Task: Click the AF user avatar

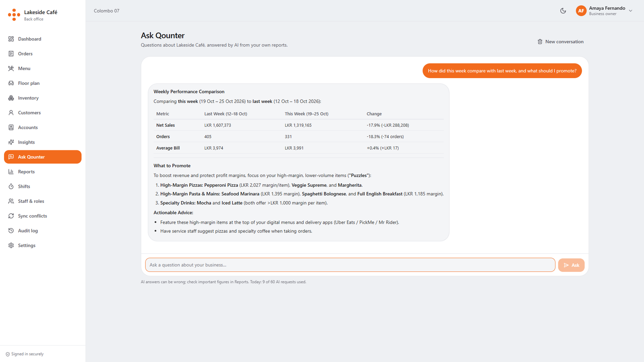Action: pos(581,11)
